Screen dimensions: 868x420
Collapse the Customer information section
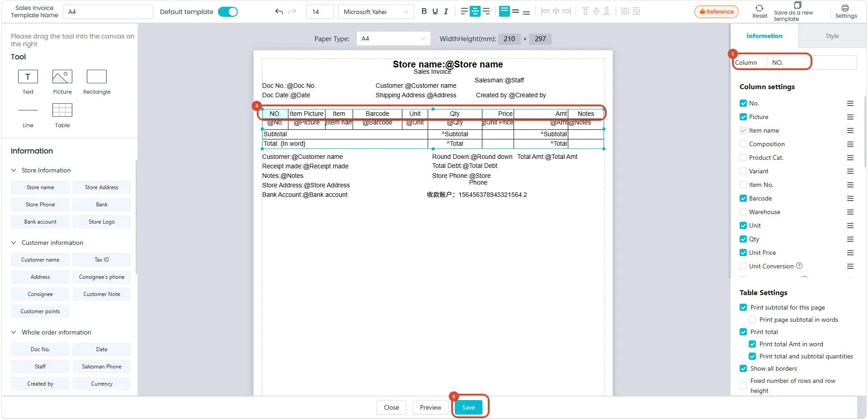click(x=14, y=243)
